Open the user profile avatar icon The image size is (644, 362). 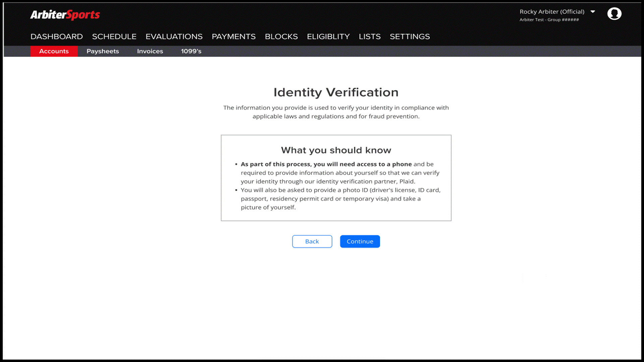click(x=614, y=14)
